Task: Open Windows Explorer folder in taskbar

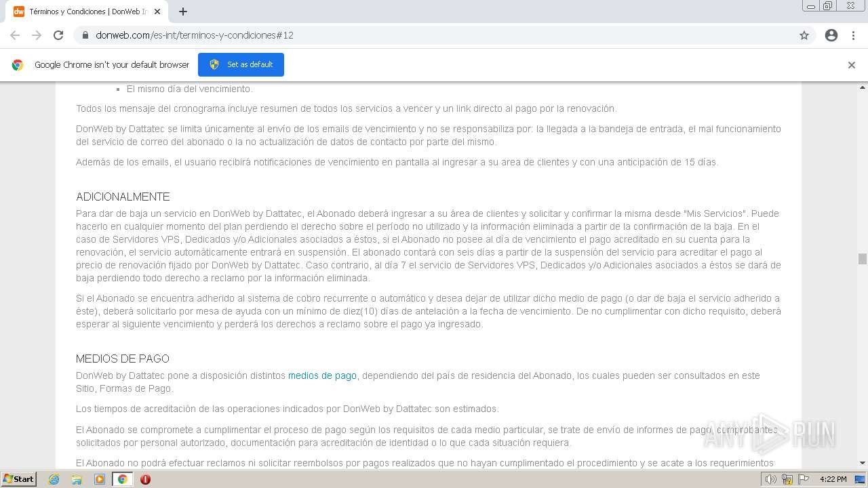Action: [77, 479]
